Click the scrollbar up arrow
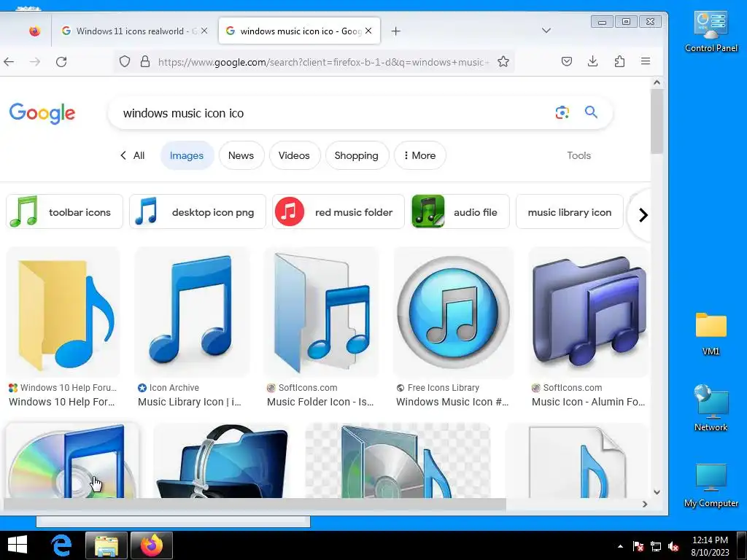 point(657,82)
